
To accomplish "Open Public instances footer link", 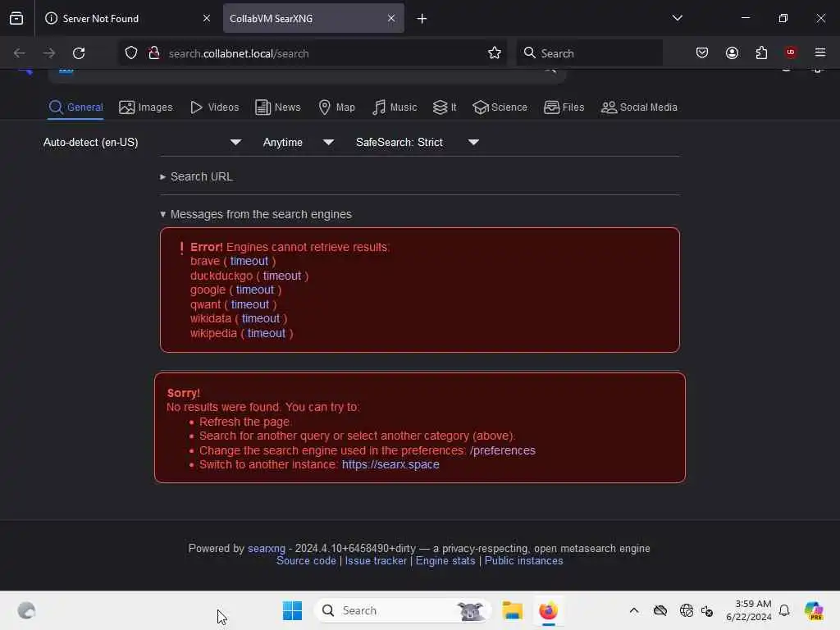I will click(524, 561).
